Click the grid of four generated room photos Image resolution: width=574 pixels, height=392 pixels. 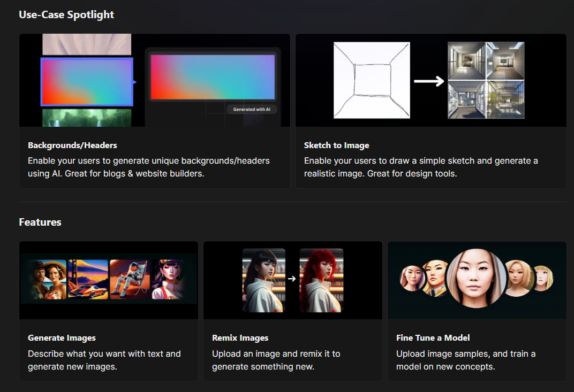(x=486, y=80)
